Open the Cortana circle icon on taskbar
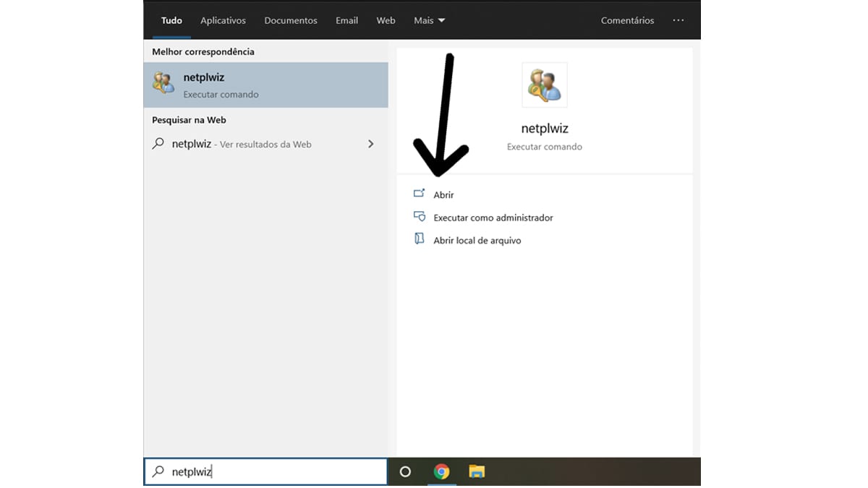Image resolution: width=868 pixels, height=488 pixels. 405,471
